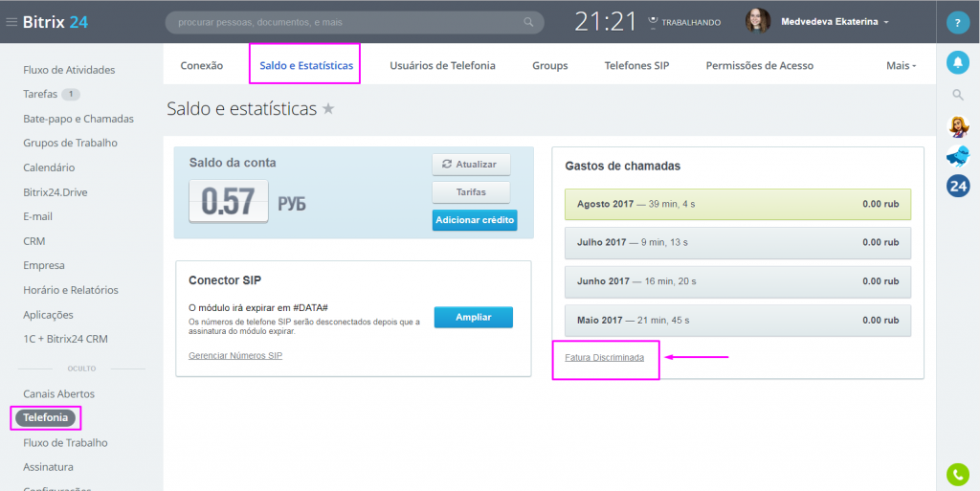Click the Atualizar button
This screenshot has width=980, height=491.
coord(471,165)
